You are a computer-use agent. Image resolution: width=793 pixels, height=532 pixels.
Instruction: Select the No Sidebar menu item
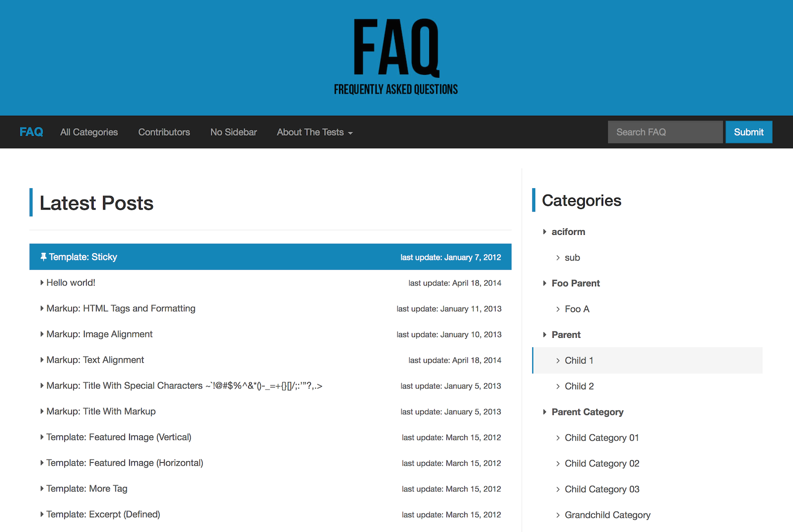coord(233,132)
